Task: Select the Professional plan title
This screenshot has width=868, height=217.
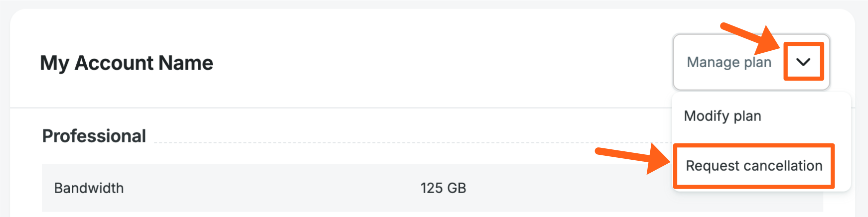Action: point(94,136)
